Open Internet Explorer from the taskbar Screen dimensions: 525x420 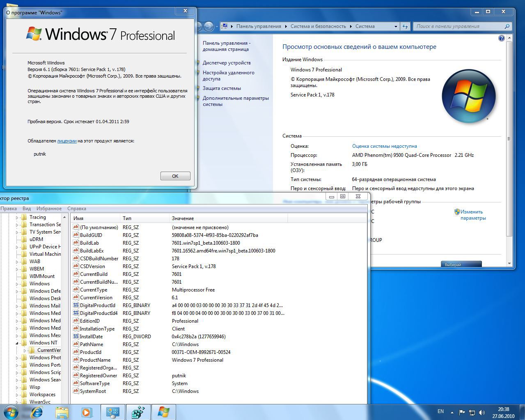(x=37, y=412)
